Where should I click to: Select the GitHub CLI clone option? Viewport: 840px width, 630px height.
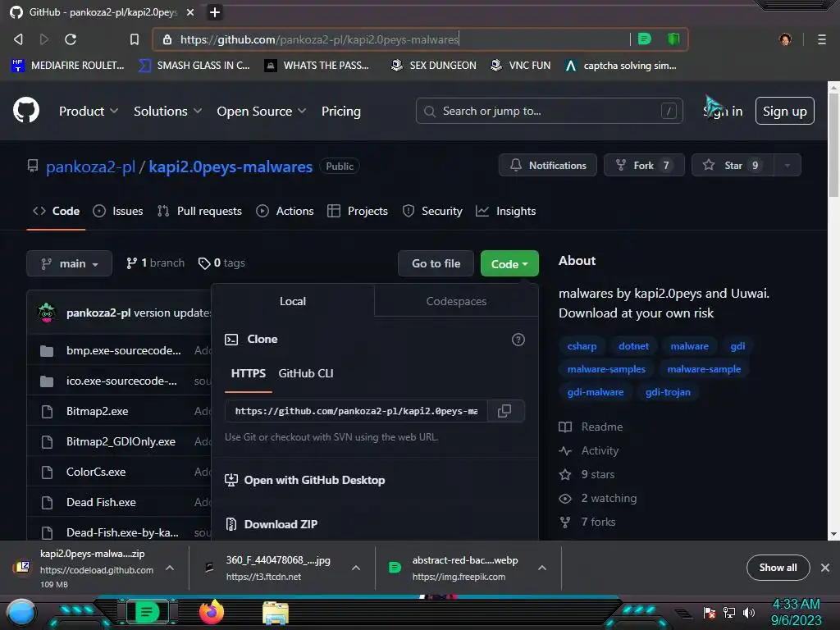305,373
